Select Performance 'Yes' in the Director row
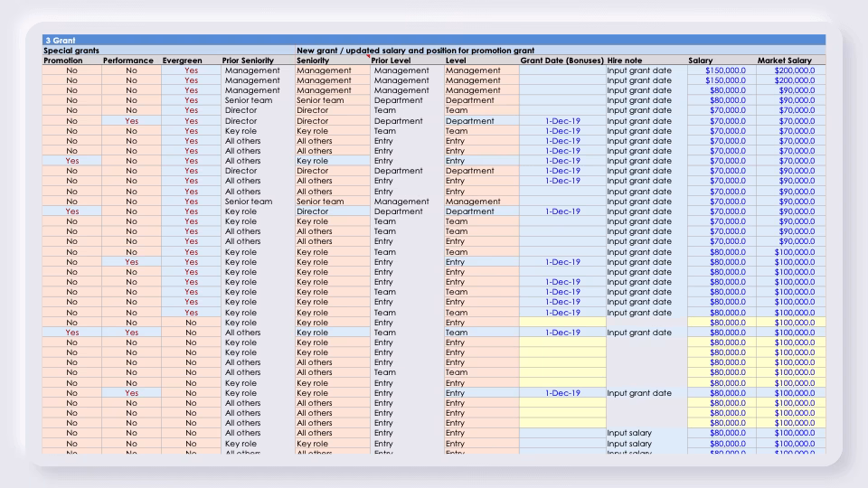 [131, 120]
